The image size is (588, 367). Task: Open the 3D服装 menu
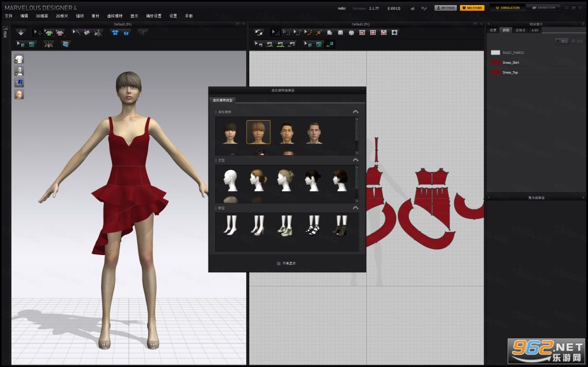pos(41,16)
